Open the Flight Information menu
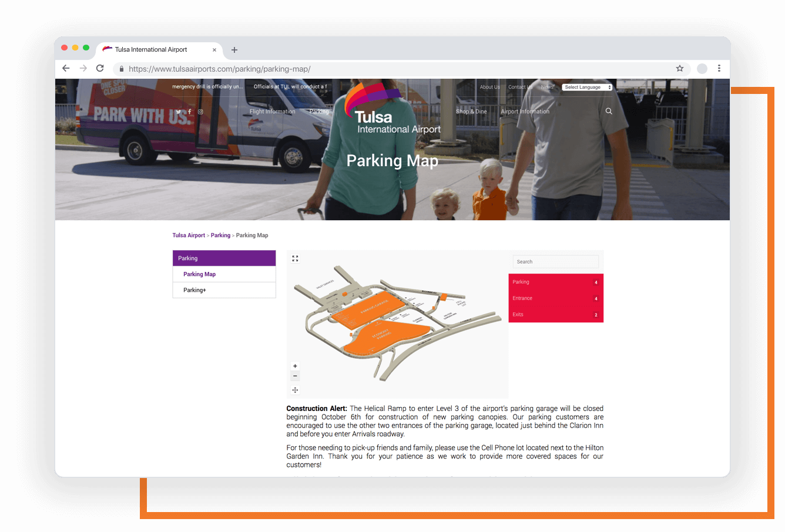The image size is (785, 532). 273,112
